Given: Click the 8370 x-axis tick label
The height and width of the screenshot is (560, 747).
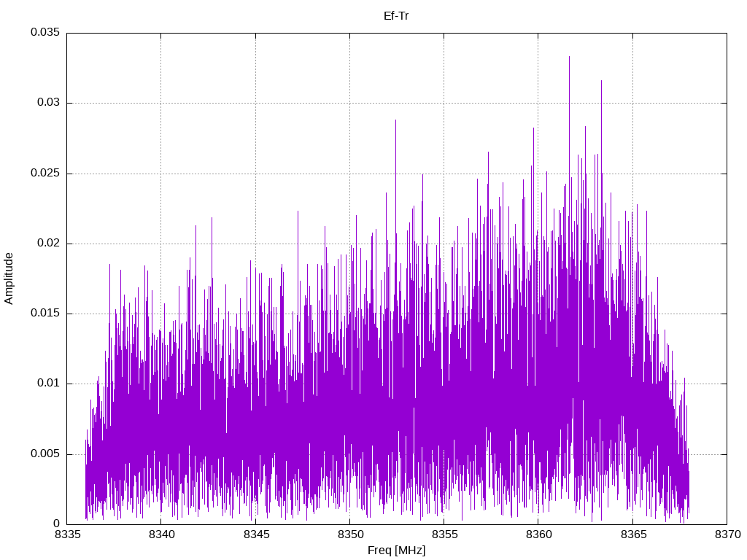Looking at the screenshot, I should point(727,534).
